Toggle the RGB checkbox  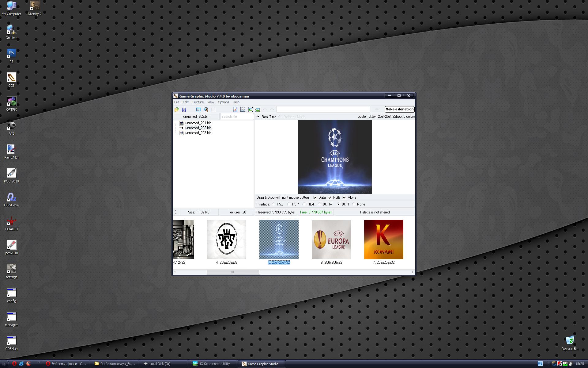click(330, 198)
